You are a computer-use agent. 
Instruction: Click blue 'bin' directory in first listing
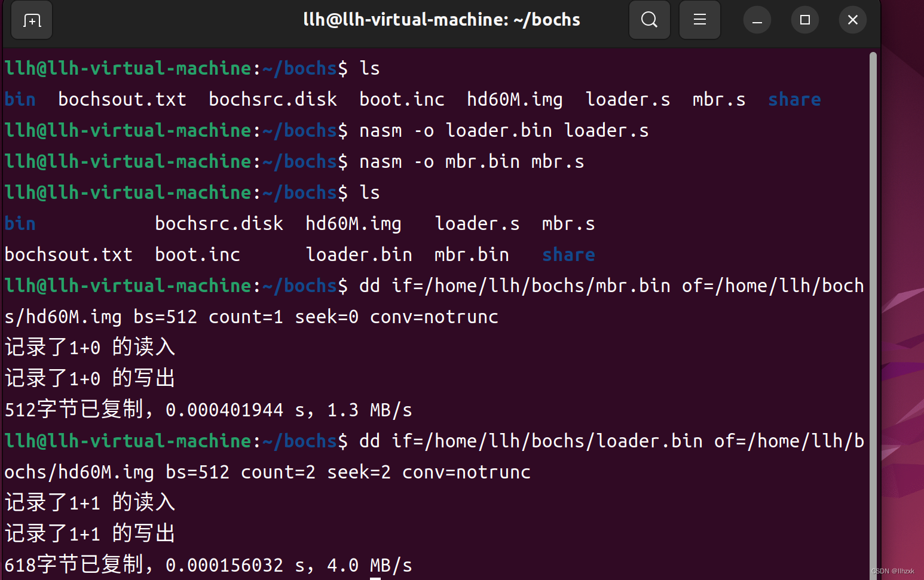pyautogui.click(x=20, y=99)
